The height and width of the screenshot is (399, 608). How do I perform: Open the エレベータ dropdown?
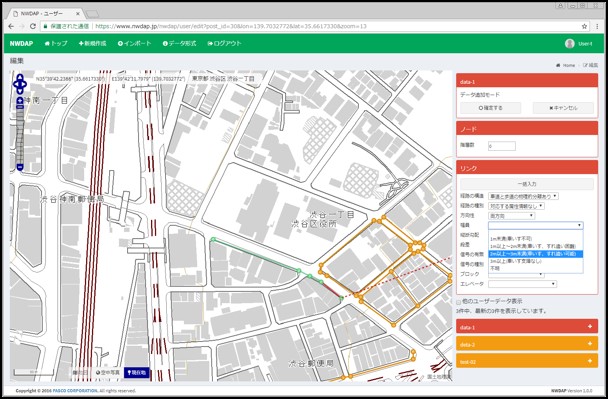pyautogui.click(x=522, y=284)
